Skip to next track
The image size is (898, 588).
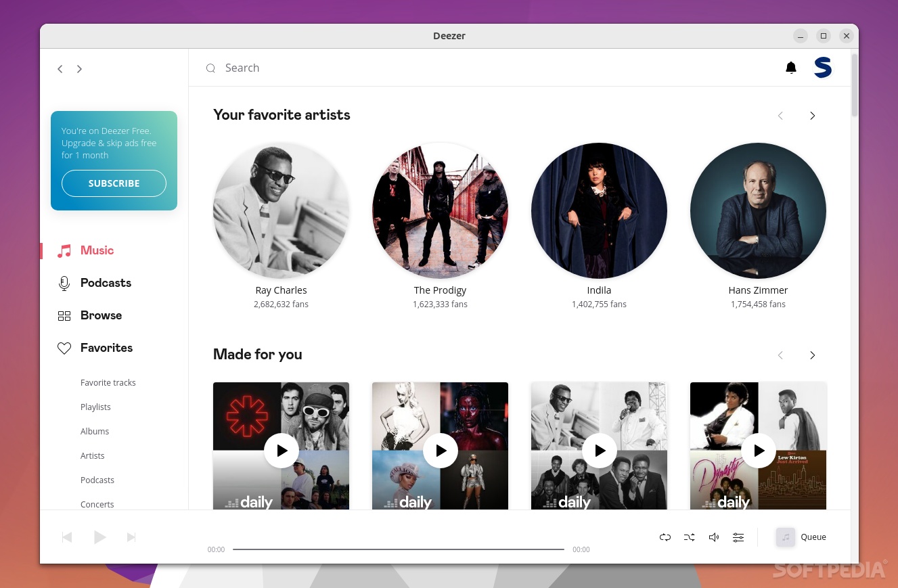(x=131, y=537)
